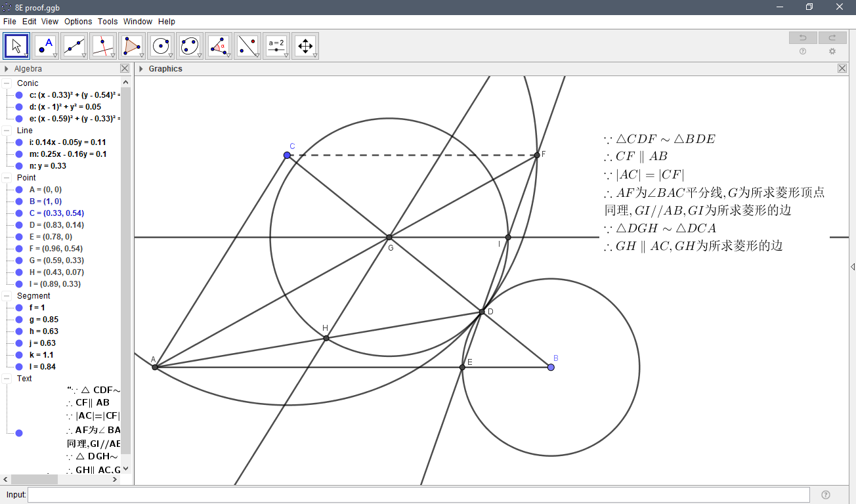Collapse the Point category in Algebra panel
This screenshot has width=856, height=504.
pyautogui.click(x=6, y=177)
